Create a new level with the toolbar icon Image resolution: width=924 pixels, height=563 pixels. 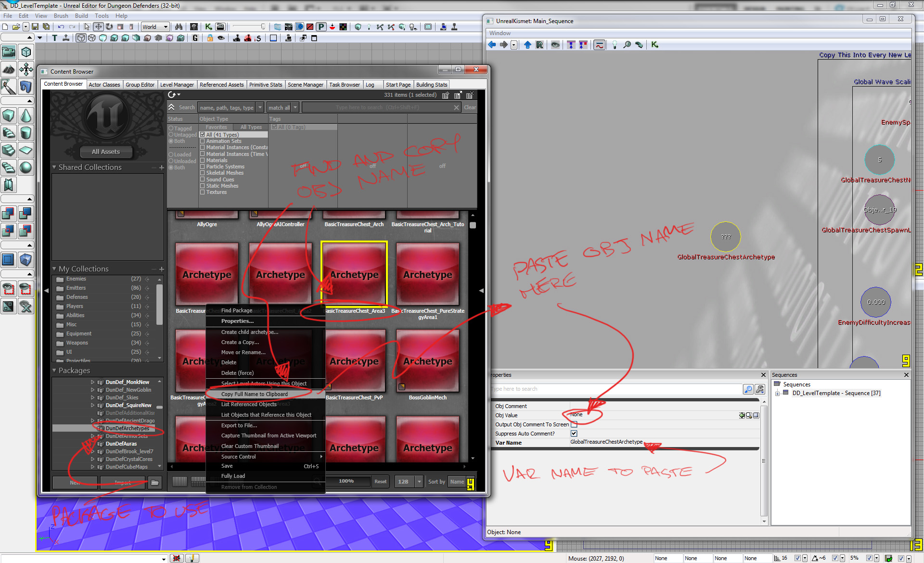tap(5, 27)
